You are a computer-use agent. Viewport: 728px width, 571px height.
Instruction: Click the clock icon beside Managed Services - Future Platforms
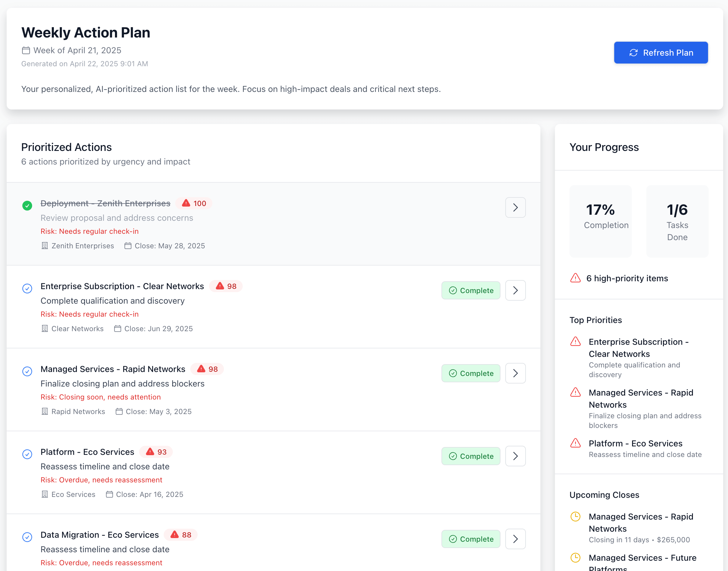[x=576, y=558]
